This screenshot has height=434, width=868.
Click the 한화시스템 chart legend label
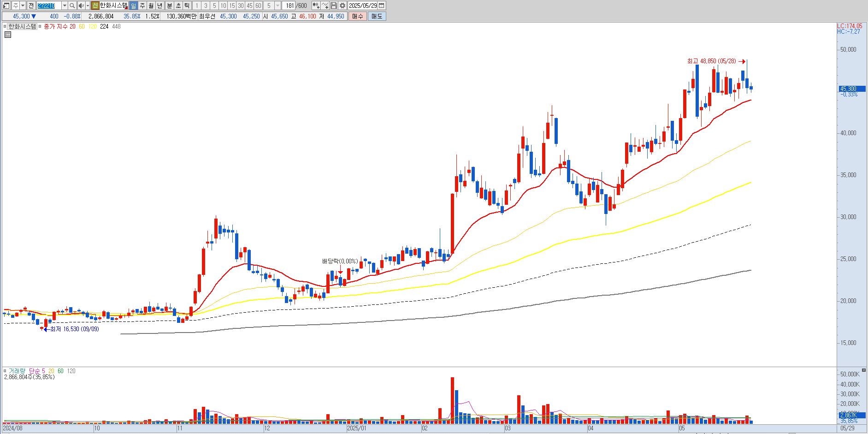point(22,27)
